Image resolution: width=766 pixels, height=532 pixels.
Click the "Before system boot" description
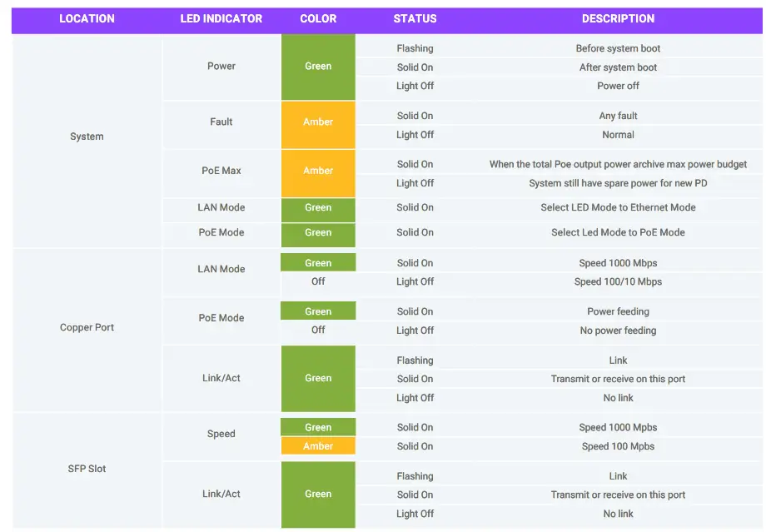[618, 48]
